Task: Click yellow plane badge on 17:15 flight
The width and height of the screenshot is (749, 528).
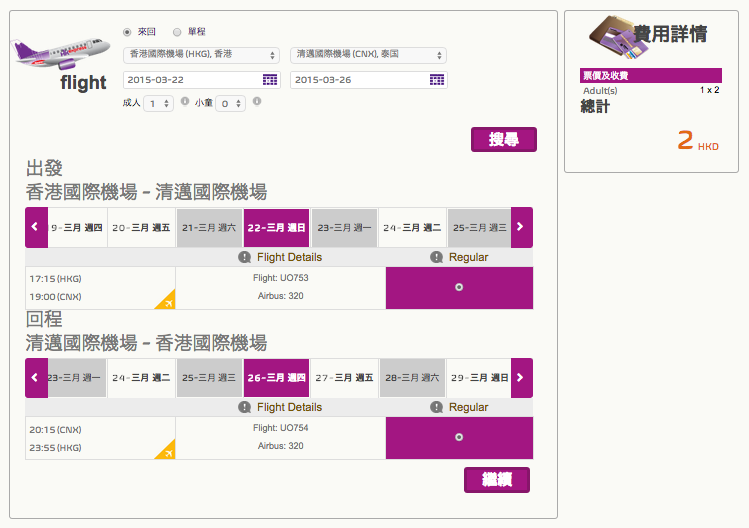Action: tap(168, 302)
